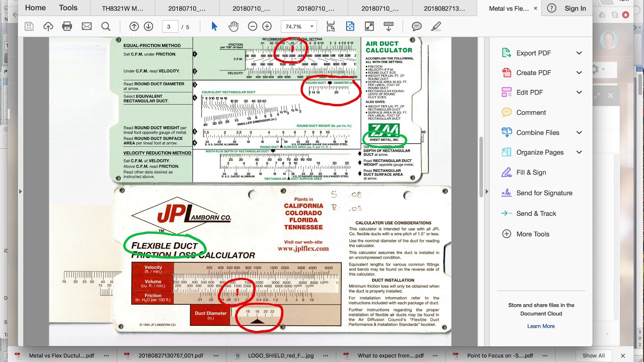Screen dimensions: 644x362
Task: Expand the Create PDF options chevron
Action: [x=579, y=72]
